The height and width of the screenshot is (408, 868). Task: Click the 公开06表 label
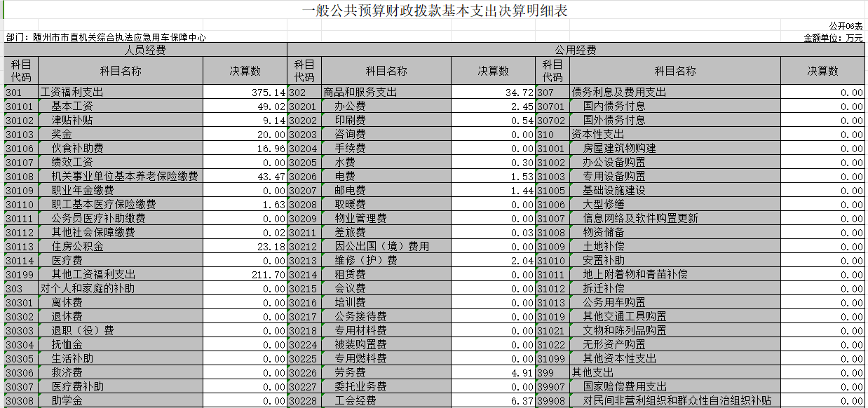(846, 26)
